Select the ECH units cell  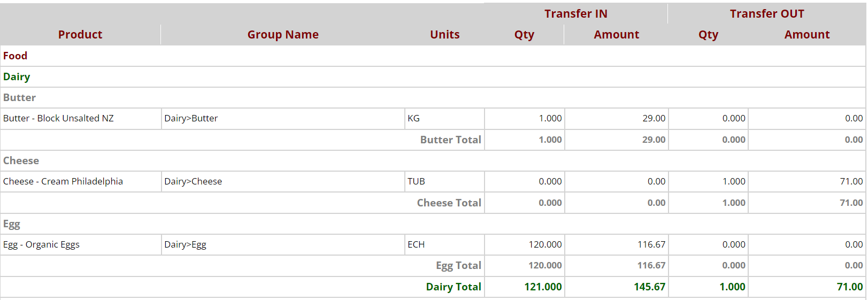click(416, 245)
